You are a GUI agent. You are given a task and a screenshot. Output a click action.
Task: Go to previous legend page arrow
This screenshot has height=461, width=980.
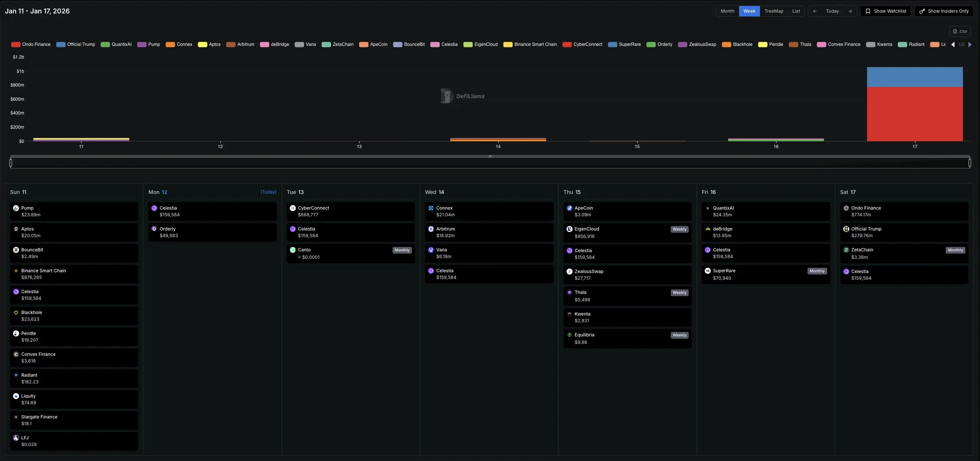coord(953,44)
